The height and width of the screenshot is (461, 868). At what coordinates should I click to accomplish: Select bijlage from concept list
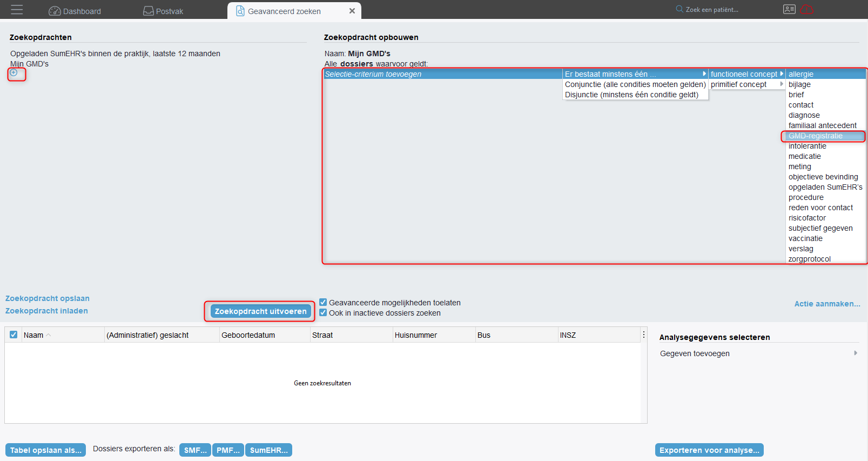click(826, 84)
